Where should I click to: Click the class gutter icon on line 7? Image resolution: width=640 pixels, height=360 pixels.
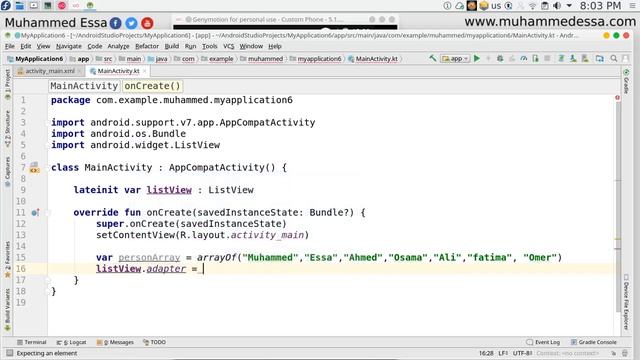[34, 167]
